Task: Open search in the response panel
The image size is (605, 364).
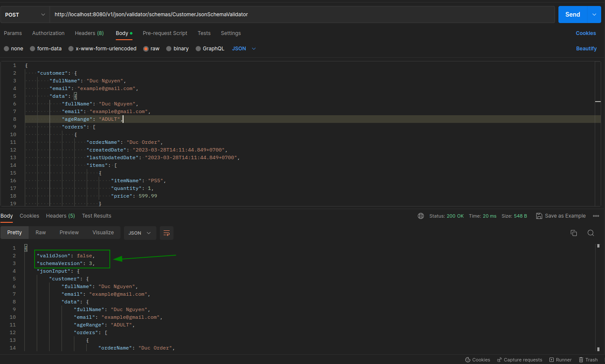Action: (x=590, y=233)
